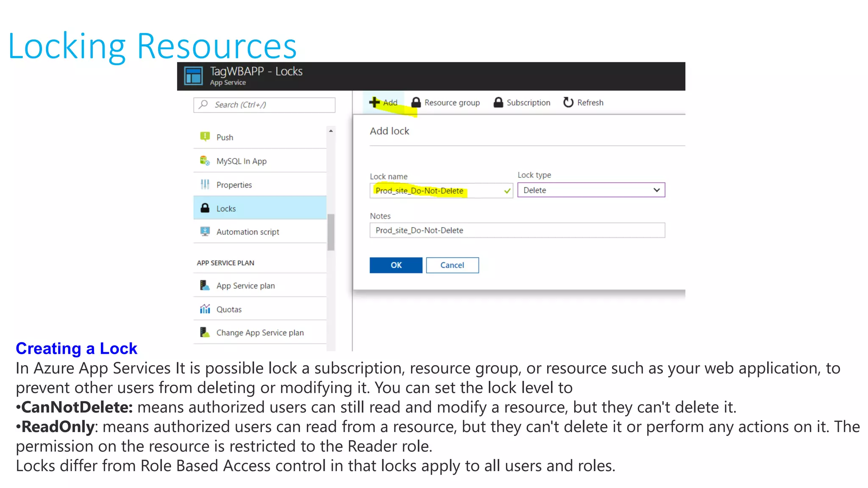Open the App Service plan entry

[x=260, y=285]
